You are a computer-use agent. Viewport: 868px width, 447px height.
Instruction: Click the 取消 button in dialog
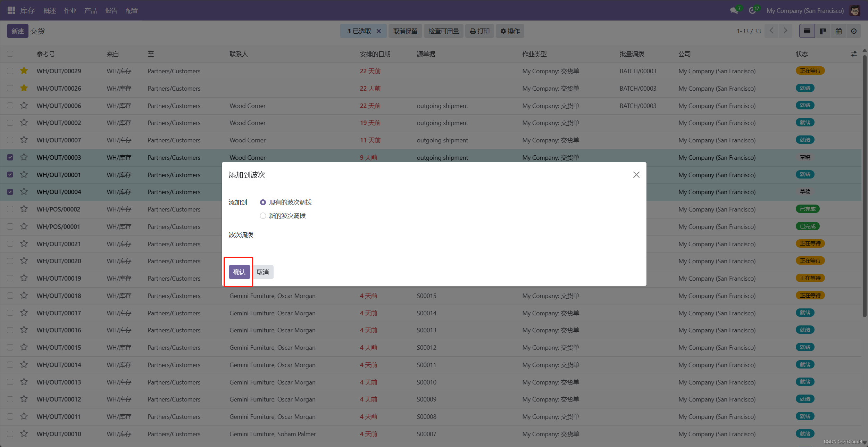(263, 272)
